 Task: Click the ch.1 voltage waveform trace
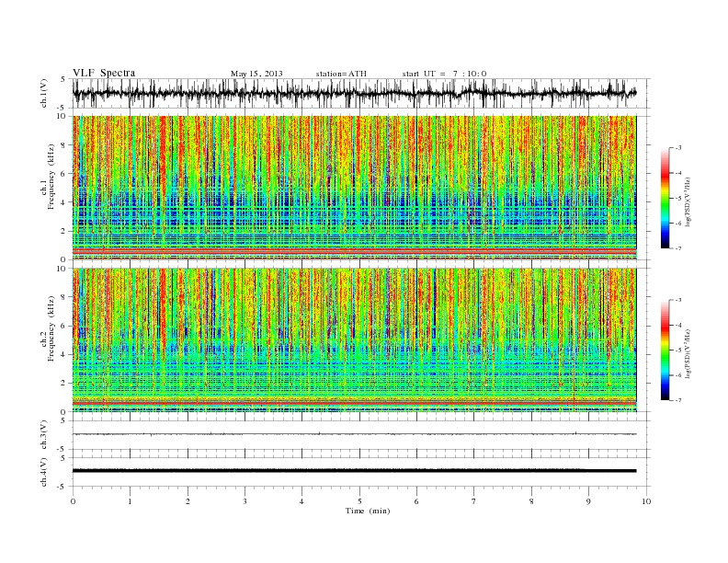(x=354, y=93)
